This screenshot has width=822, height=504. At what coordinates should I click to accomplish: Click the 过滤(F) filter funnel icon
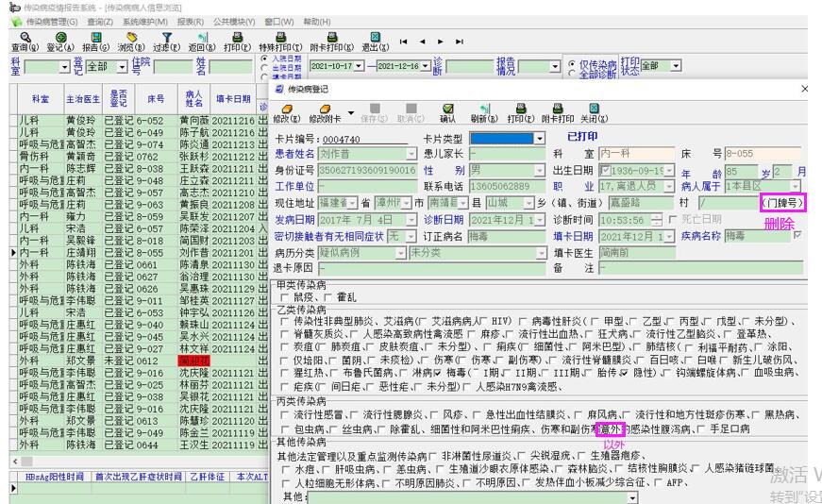tap(167, 37)
